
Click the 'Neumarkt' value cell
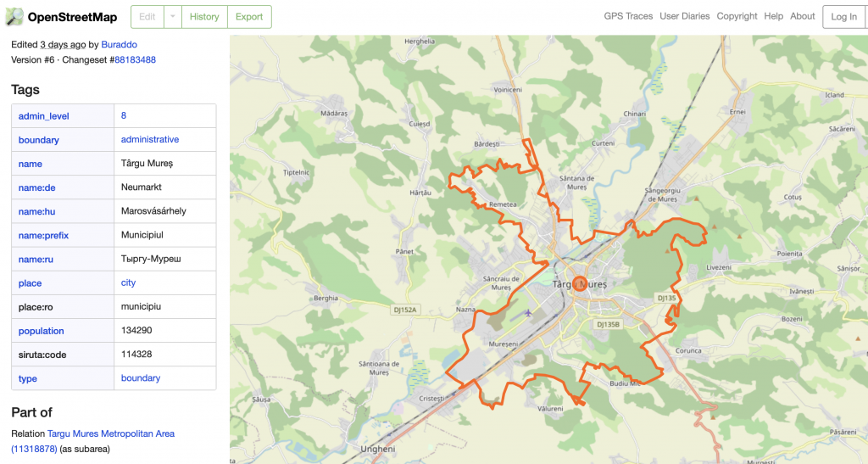165,187
